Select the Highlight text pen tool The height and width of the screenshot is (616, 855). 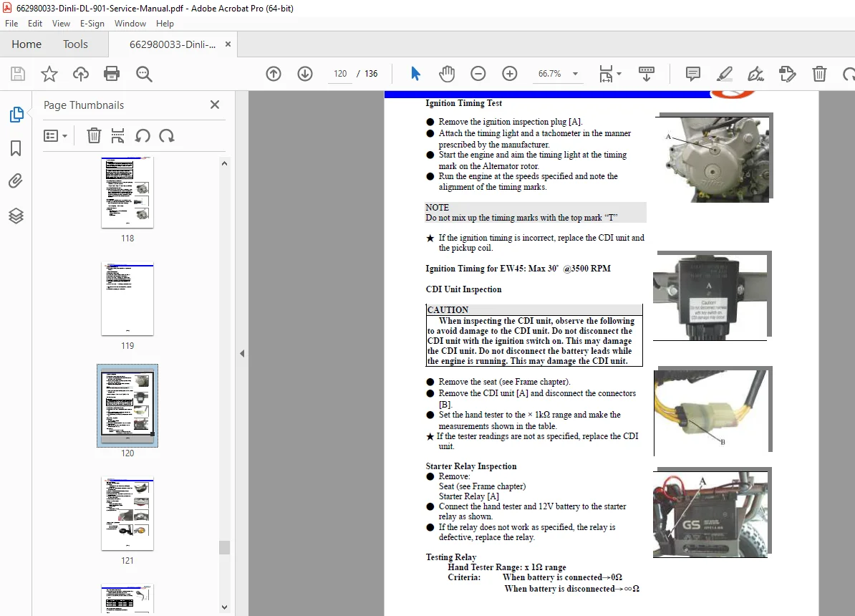pos(725,74)
